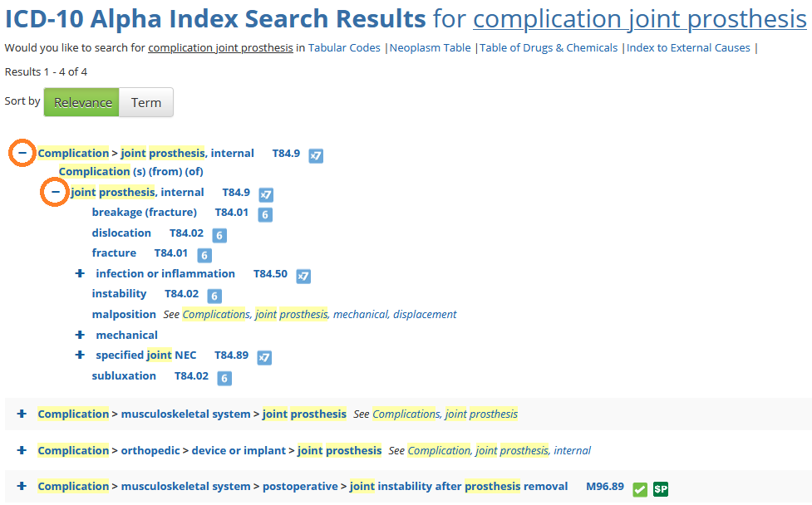This screenshot has height=505, width=812.
Task: Click the x7 icon beside infection or inflammation
Action: [303, 276]
